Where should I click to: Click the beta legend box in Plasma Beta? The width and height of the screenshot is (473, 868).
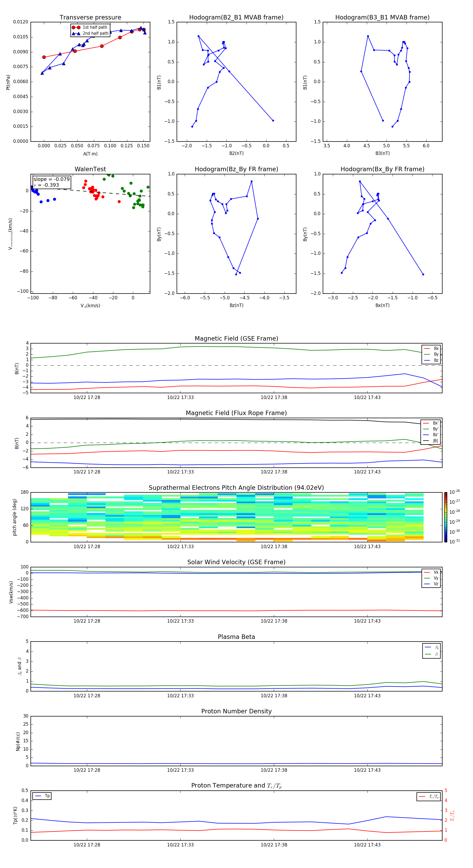(431, 651)
